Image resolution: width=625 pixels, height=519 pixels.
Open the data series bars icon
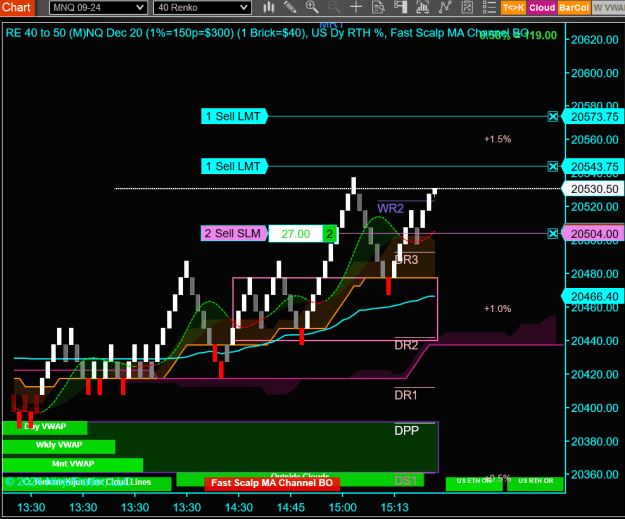pyautogui.click(x=423, y=7)
